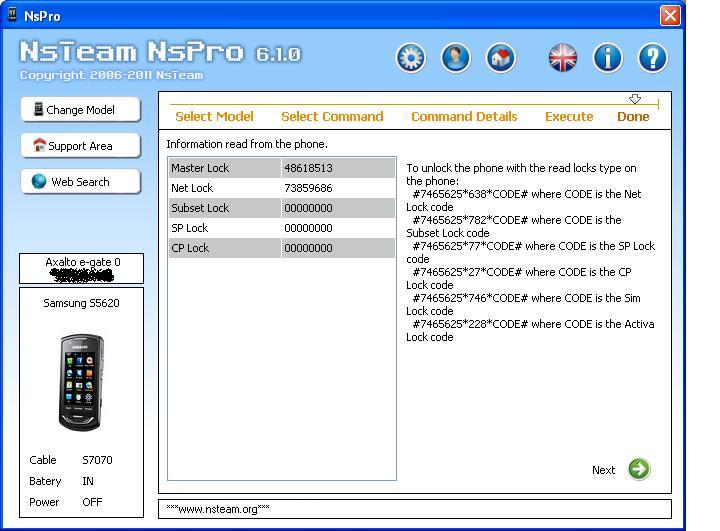Click the Copyright 2006-2011 NsTeam text
The height and width of the screenshot is (531, 720).
pos(111,75)
